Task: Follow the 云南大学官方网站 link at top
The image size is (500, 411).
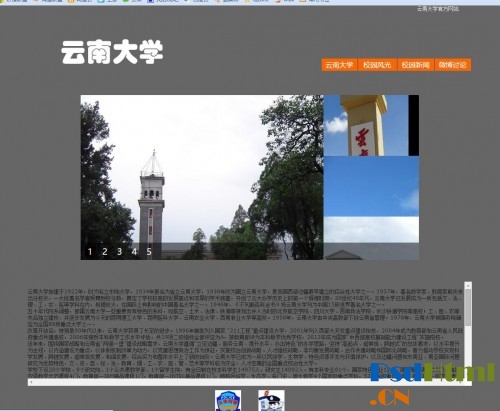Action: point(438,9)
